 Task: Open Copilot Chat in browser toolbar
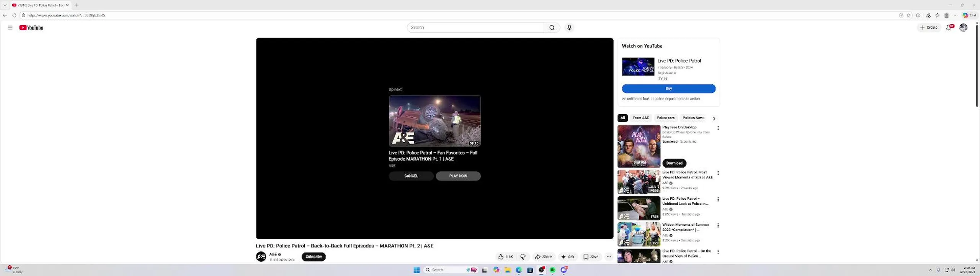click(x=970, y=15)
